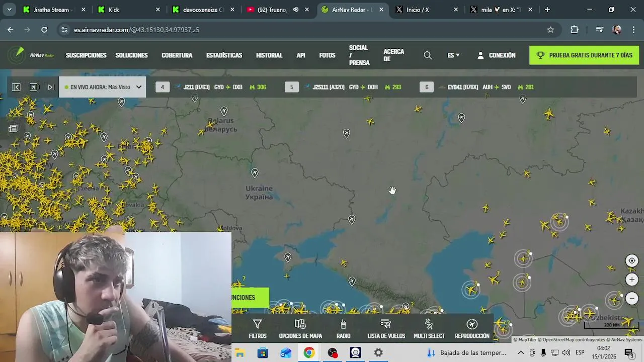Select flight J211 GYD to DXB
This screenshot has height=362, width=644.
[211, 87]
